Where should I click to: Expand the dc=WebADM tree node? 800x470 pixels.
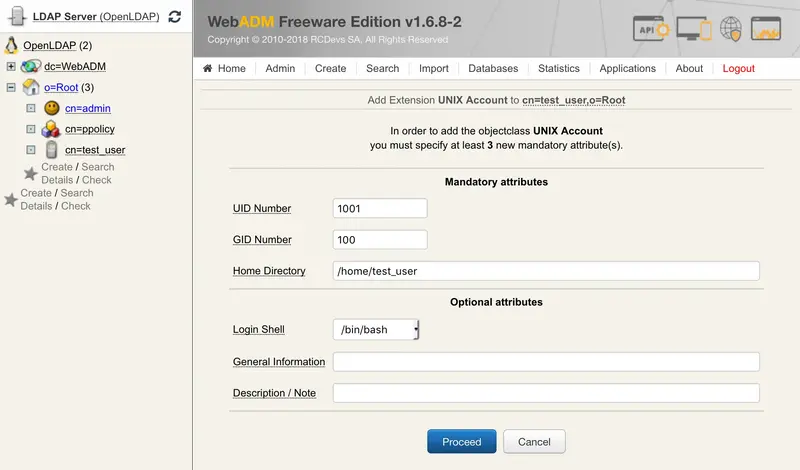[11, 66]
